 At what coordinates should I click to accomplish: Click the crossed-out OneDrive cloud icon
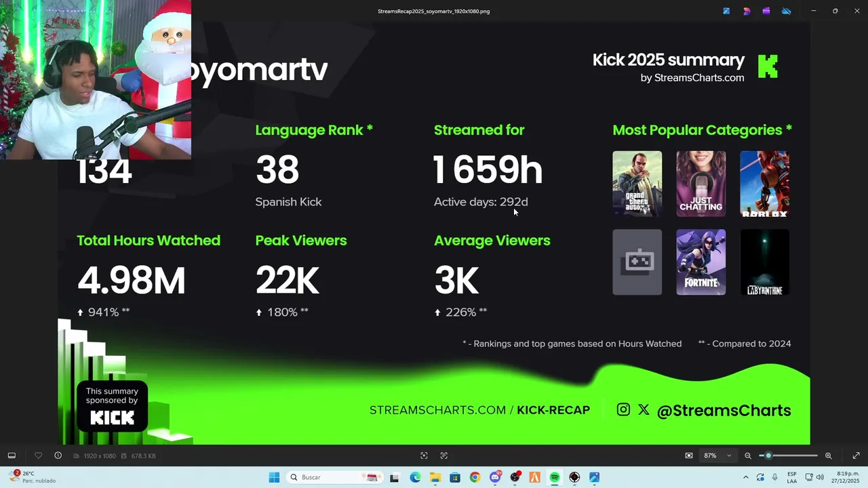787,11
